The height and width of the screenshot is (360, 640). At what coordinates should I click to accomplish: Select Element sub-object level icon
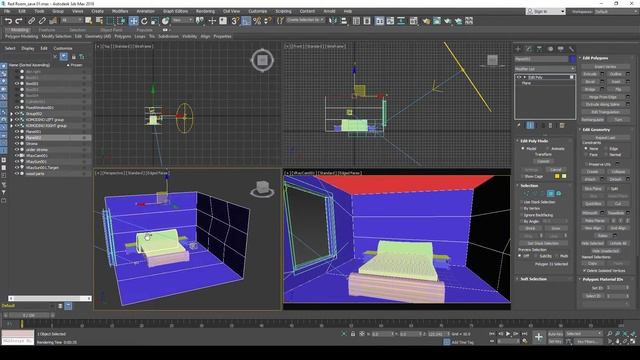click(x=558, y=193)
